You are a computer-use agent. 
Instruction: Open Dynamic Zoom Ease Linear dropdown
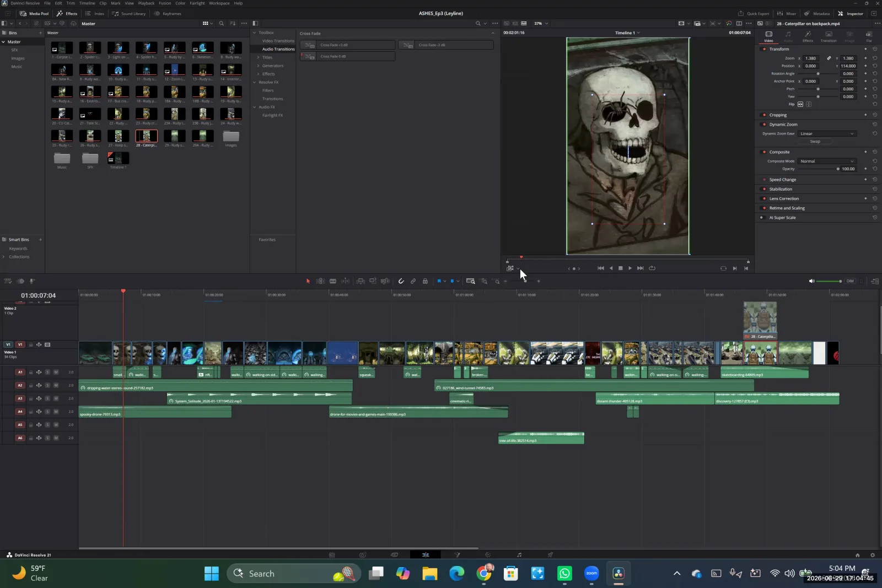[x=827, y=134]
